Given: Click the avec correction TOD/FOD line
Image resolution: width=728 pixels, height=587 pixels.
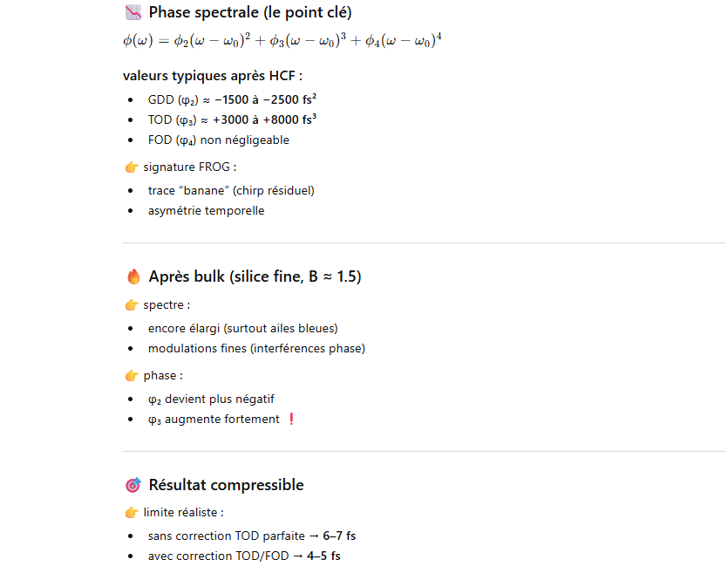Looking at the screenshot, I should tap(244, 556).
